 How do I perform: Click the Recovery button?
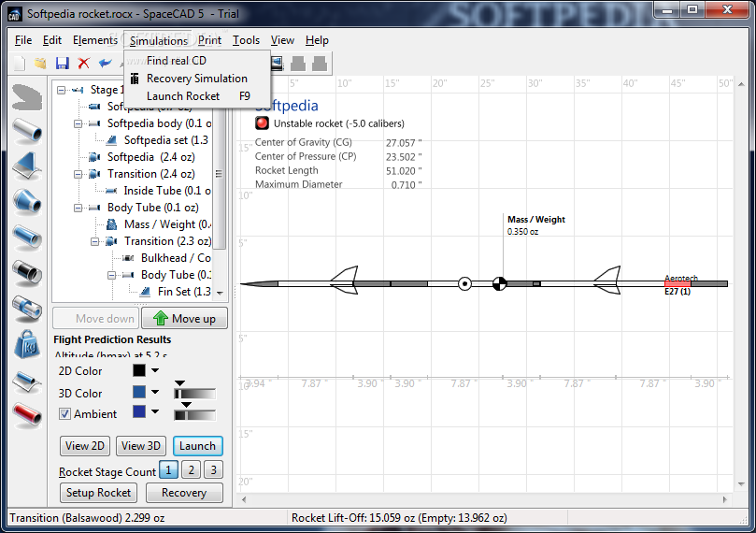(x=184, y=493)
